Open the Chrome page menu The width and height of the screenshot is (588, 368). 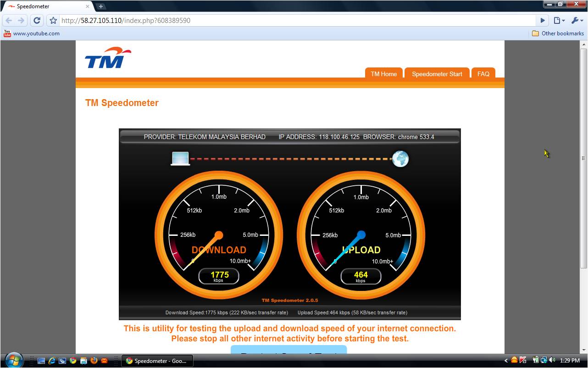(559, 20)
